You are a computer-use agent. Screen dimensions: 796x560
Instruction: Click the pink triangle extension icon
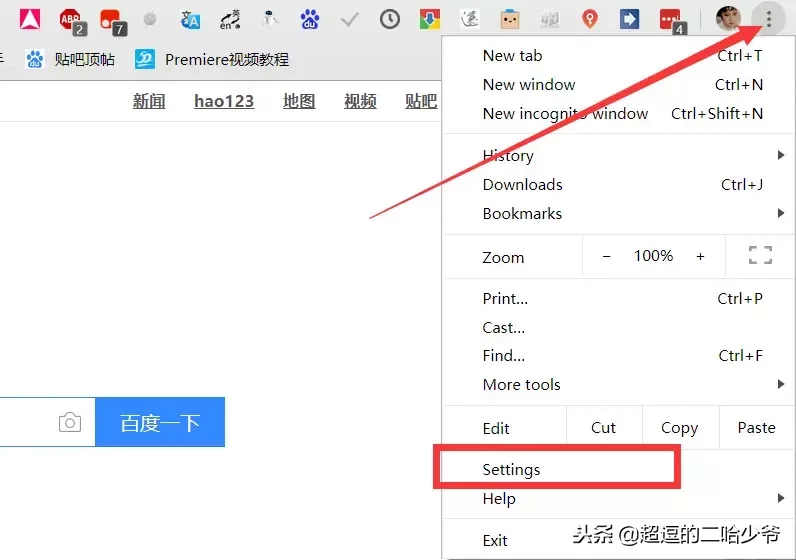[30, 19]
